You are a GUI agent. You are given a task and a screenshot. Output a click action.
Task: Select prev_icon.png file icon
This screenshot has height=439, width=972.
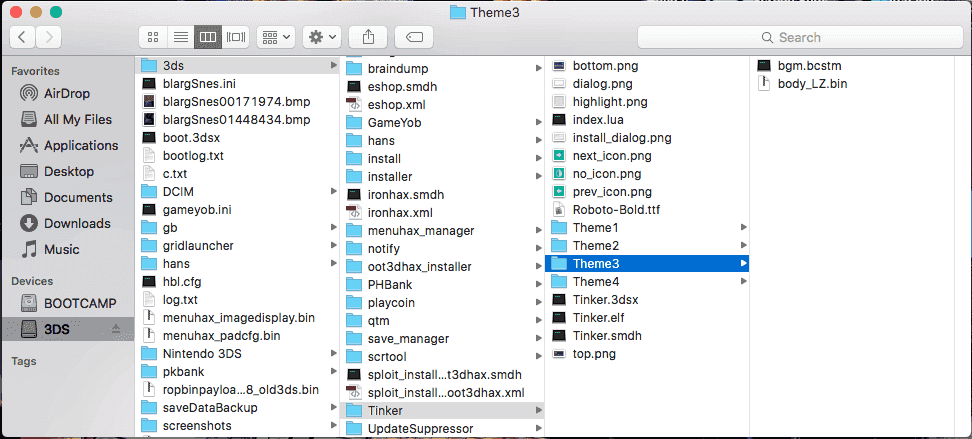[559, 192]
